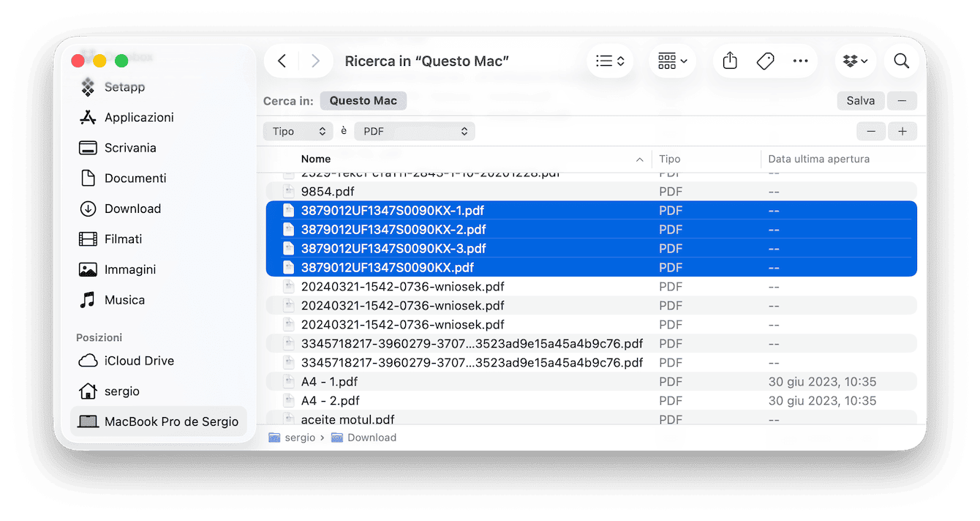Select 3879012UF1347S0090KX-2.pdf

591,230
